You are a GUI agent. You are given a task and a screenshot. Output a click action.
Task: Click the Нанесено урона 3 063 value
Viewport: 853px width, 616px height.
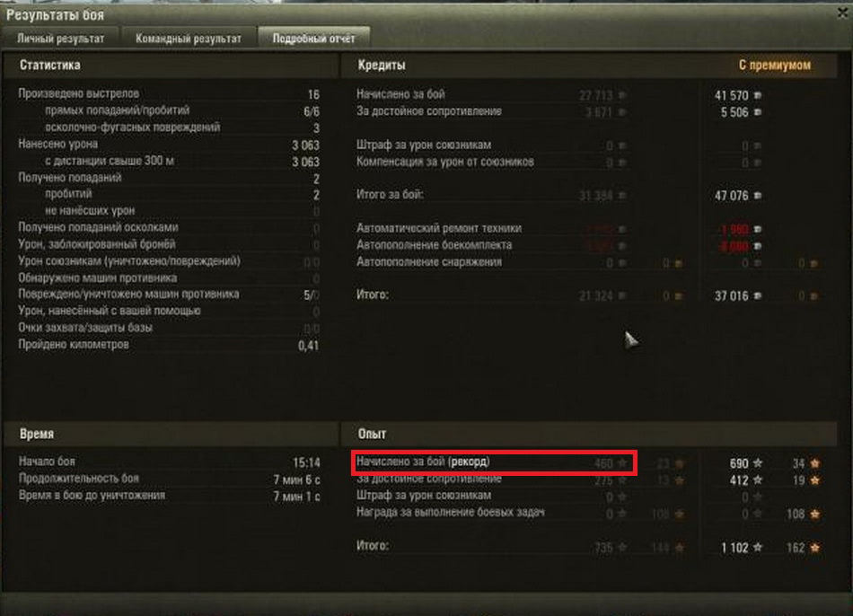pos(305,145)
